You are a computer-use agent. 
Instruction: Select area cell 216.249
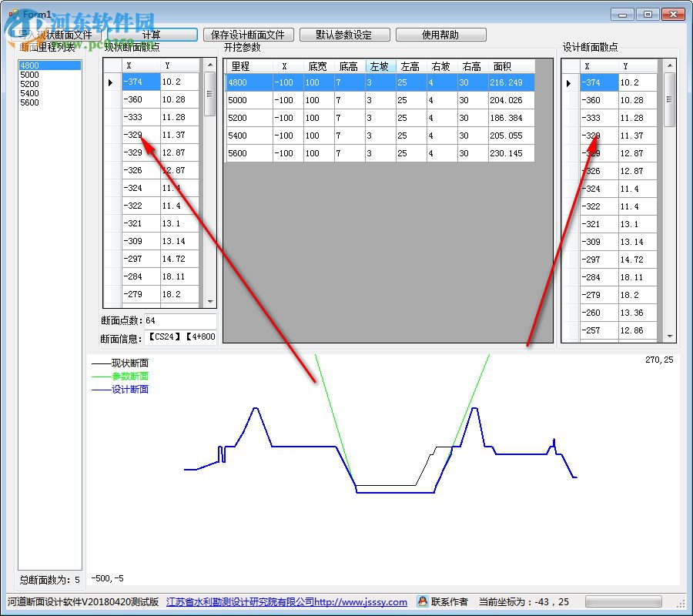coord(511,82)
